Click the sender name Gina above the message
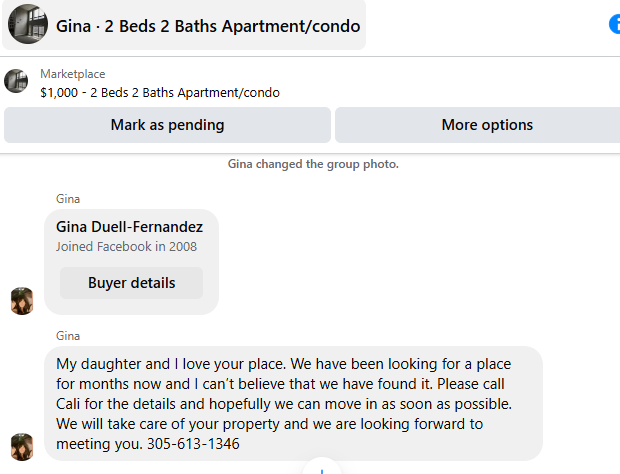620x474 pixels. 68,336
